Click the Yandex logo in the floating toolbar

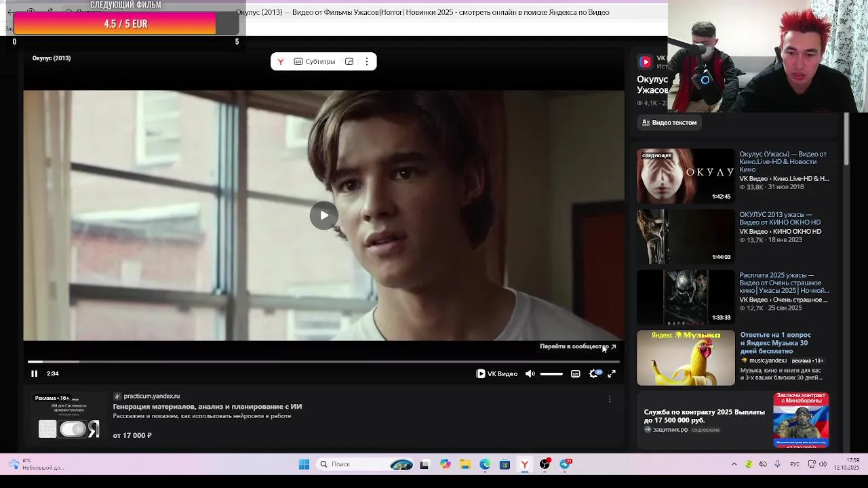(280, 62)
